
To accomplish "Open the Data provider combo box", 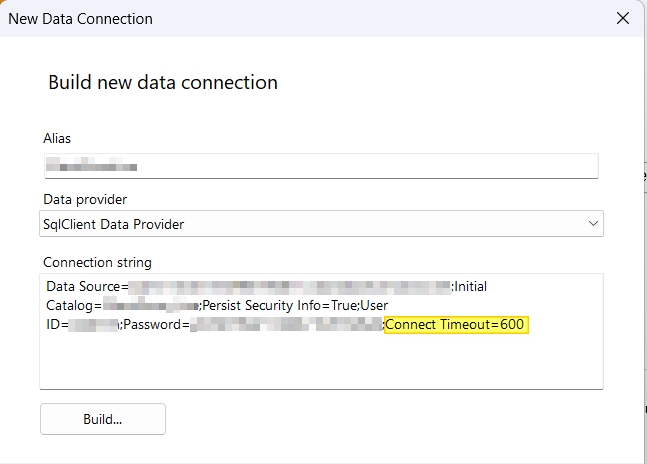I will pyautogui.click(x=320, y=224).
